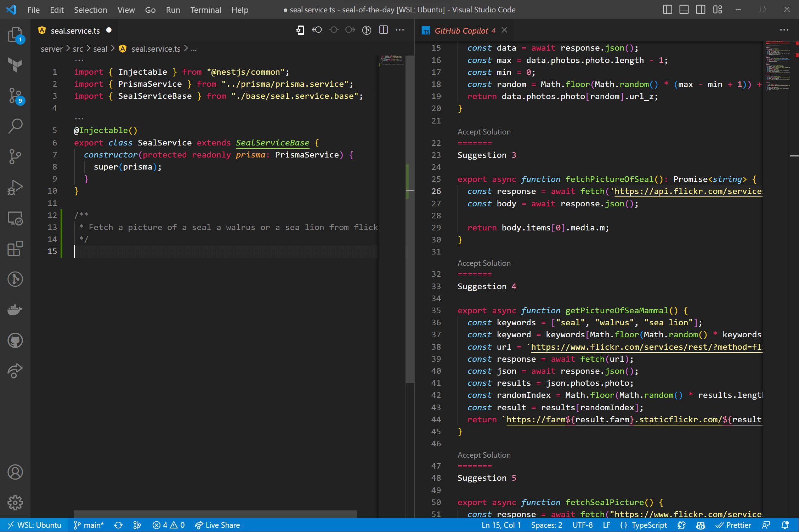
Task: Open the Accounts menu
Action: 15,472
